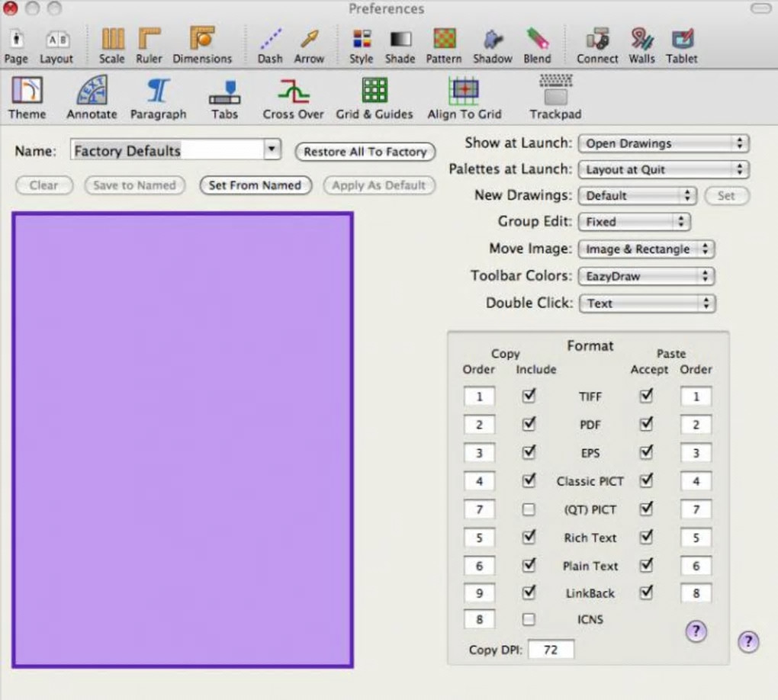This screenshot has width=778, height=700.
Task: Click the Paste Order field for LinkBack
Action: pos(696,593)
